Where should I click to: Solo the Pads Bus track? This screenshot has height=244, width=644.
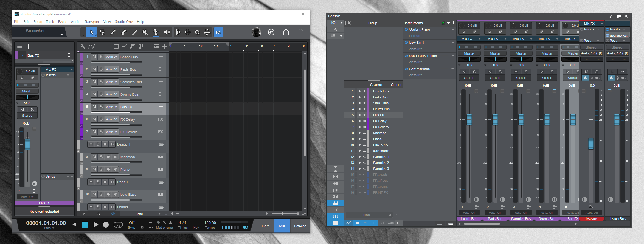(101, 69)
